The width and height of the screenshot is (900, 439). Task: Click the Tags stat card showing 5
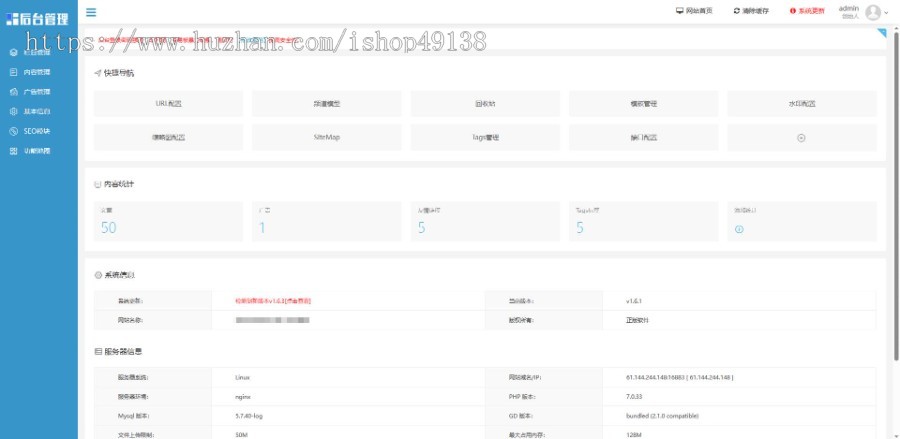(643, 221)
